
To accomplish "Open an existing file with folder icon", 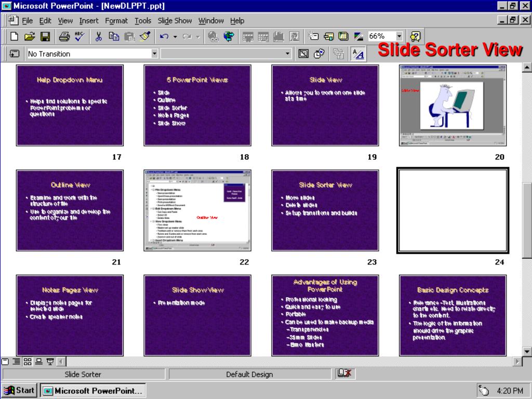I will tap(30, 36).
